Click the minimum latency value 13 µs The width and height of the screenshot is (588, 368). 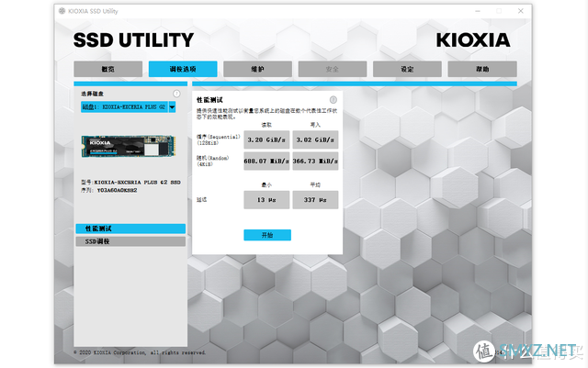[266, 200]
